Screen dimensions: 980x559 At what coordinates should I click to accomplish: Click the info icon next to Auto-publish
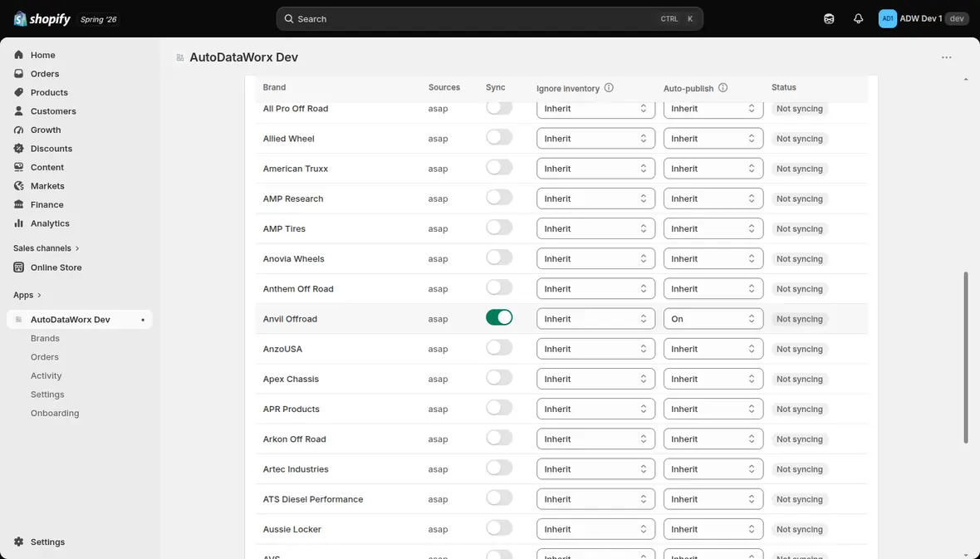click(x=723, y=88)
